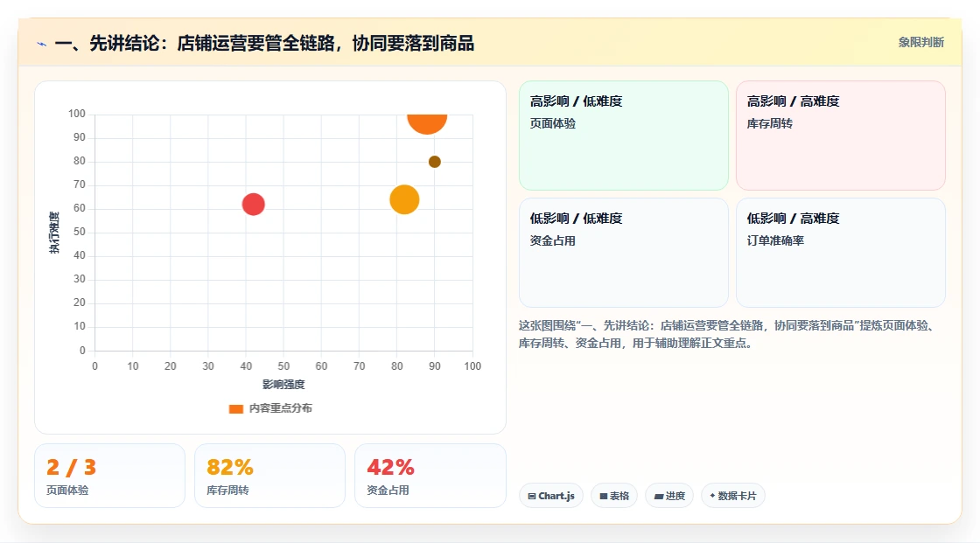Open the 2 / 3 页面体验 data card

tap(110, 476)
